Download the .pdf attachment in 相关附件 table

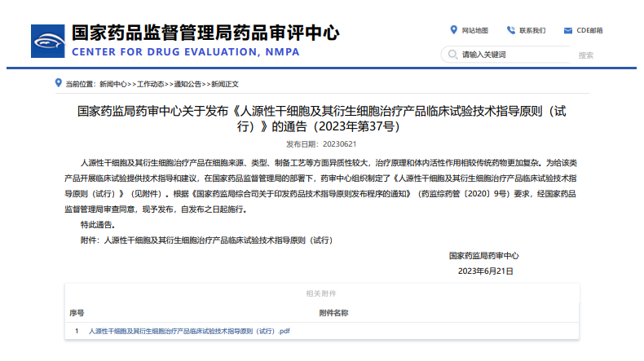(x=189, y=332)
